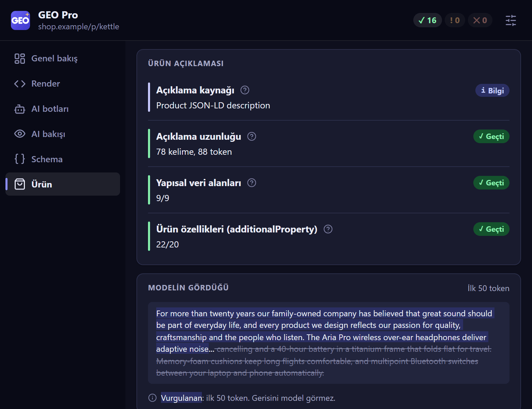Screen dimensions: 532x409
Task: Click the 22/20 properties value
Action: click(167, 244)
